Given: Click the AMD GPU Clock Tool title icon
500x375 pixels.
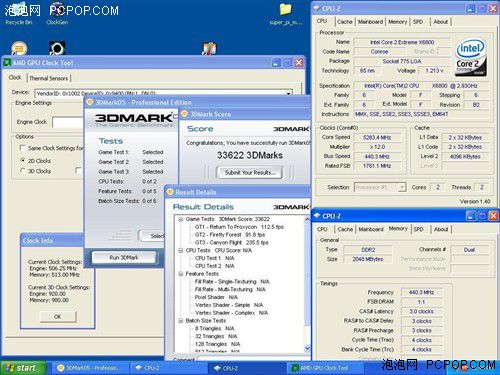Looking at the screenshot, I should tap(7, 62).
